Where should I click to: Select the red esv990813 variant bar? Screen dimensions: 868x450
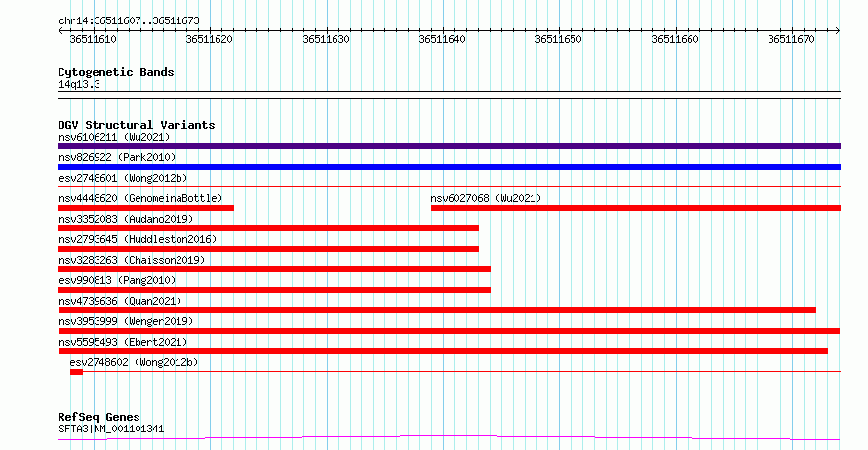[x=274, y=290]
